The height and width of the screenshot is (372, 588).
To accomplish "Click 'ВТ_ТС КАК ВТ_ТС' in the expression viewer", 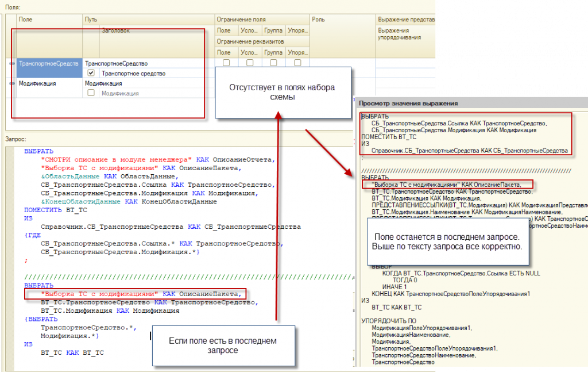I will (397, 308).
